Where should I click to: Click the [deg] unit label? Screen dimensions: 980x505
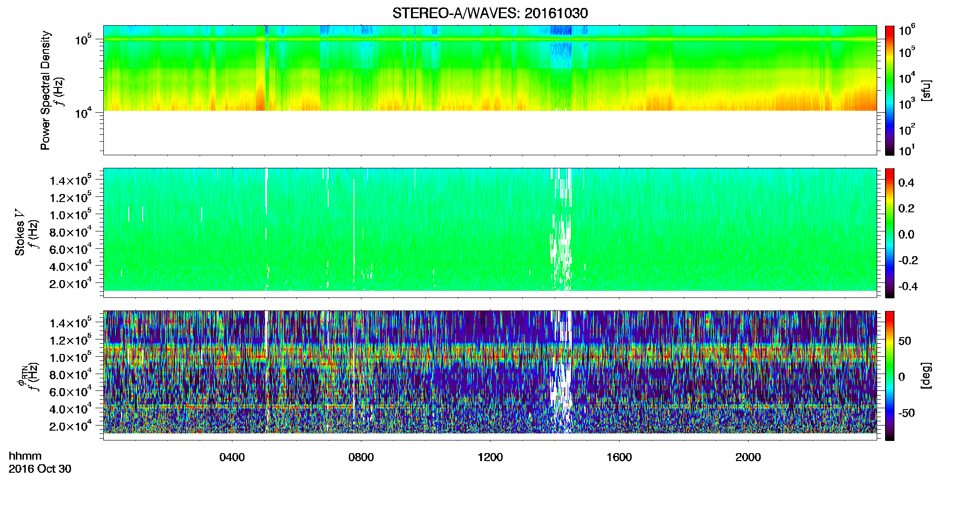[926, 375]
